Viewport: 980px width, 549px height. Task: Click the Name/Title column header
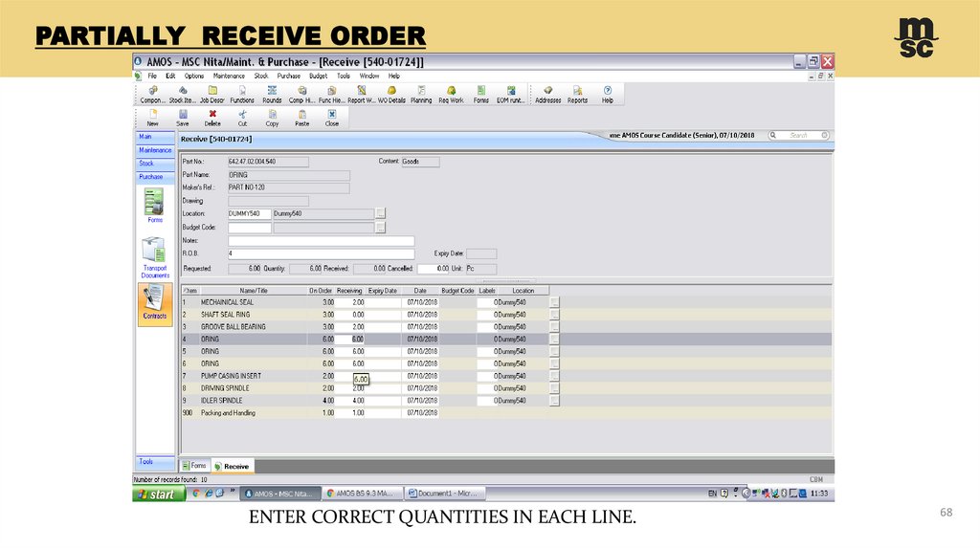[253, 291]
